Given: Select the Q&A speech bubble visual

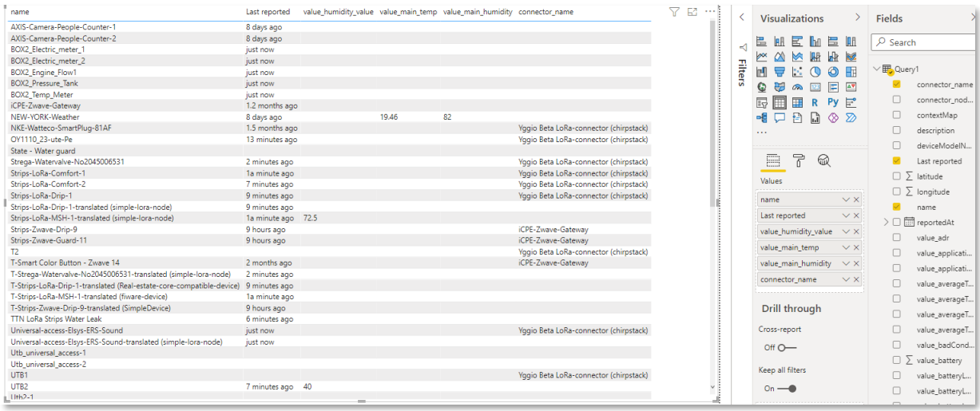Looking at the screenshot, I should pyautogui.click(x=780, y=117).
